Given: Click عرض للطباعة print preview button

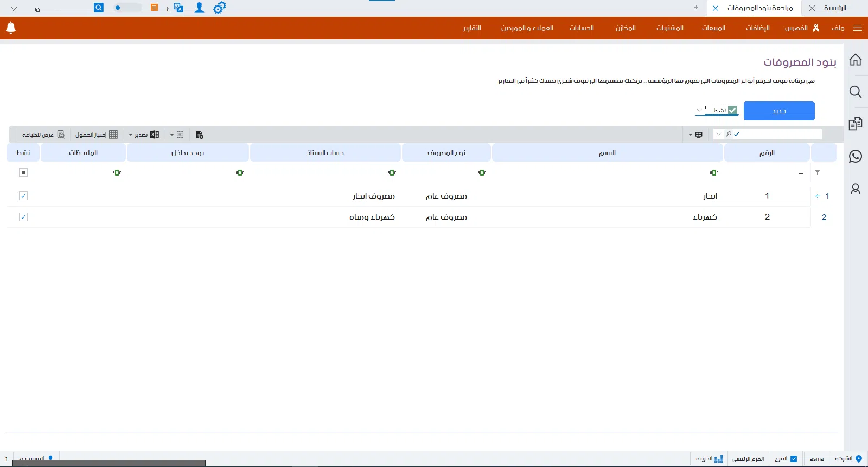Looking at the screenshot, I should click(43, 135).
